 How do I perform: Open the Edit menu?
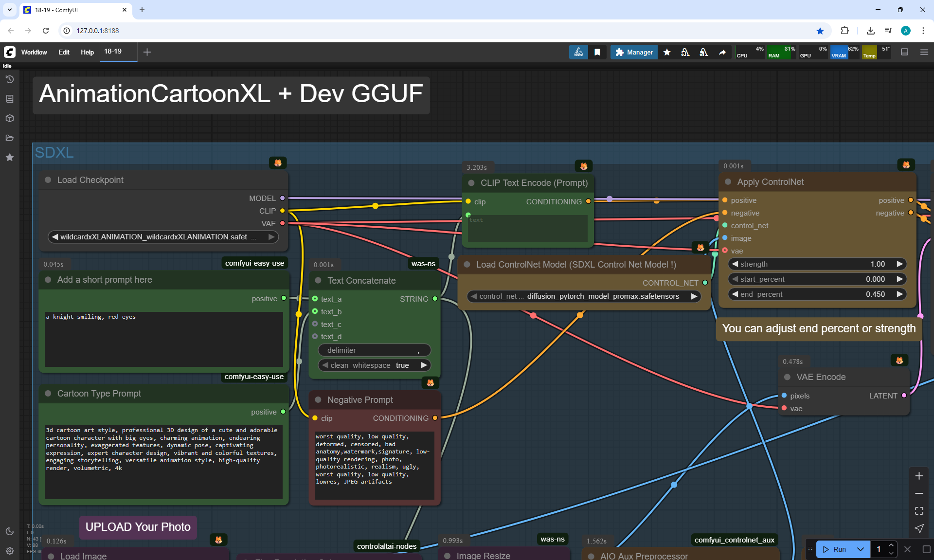tap(64, 52)
